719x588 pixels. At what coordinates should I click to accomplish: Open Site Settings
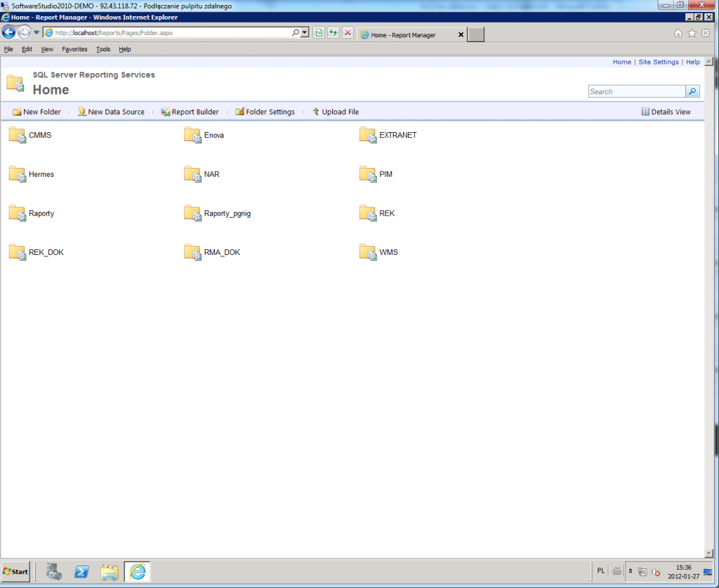[658, 62]
